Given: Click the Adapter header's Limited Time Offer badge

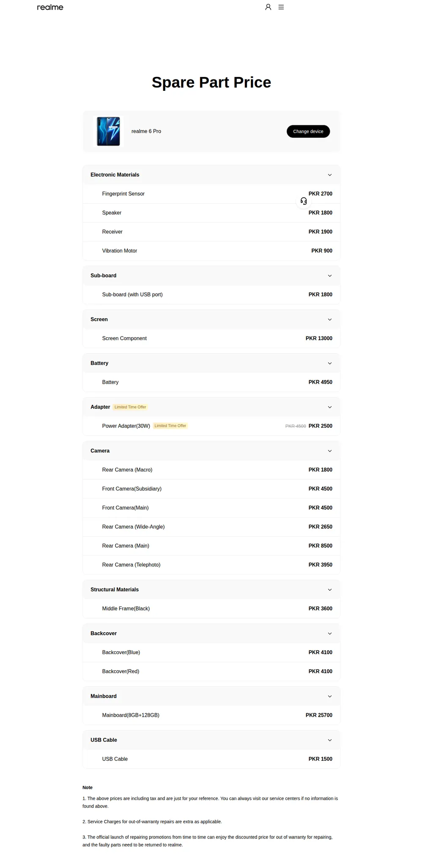Looking at the screenshot, I should pyautogui.click(x=130, y=407).
